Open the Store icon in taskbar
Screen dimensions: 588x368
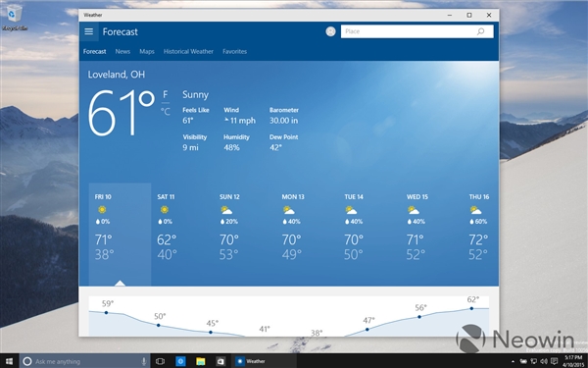(220, 361)
